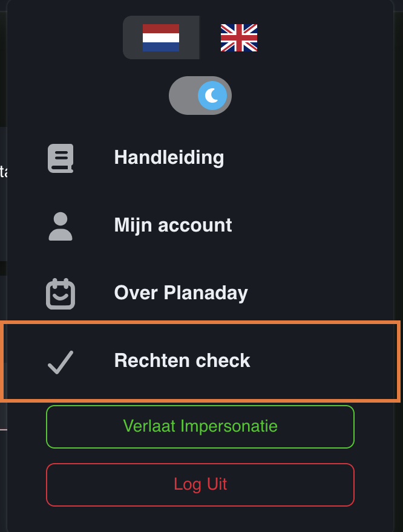Click the Handleiding text label
The image size is (403, 532).
click(x=169, y=158)
